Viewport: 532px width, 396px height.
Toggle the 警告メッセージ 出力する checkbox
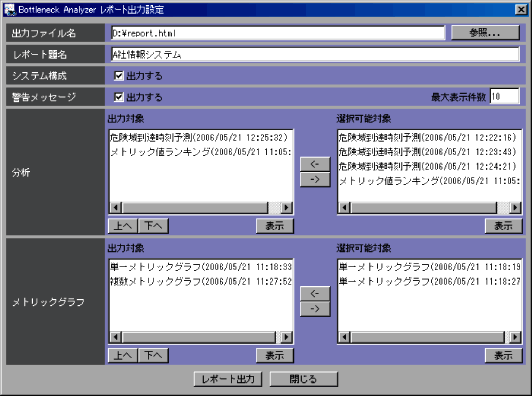pyautogui.click(x=118, y=97)
